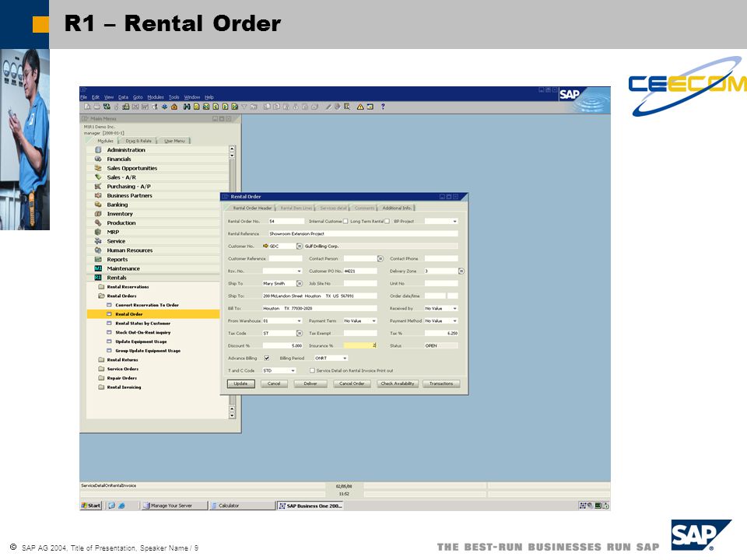
Task: Click the orange house Main Menu icon
Action: coord(174,107)
